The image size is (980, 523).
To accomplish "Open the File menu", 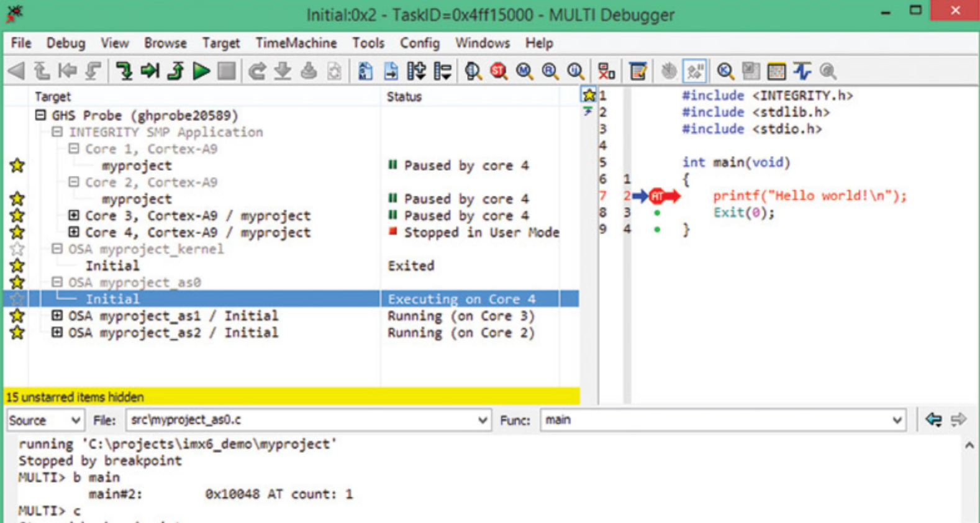I will pos(21,43).
